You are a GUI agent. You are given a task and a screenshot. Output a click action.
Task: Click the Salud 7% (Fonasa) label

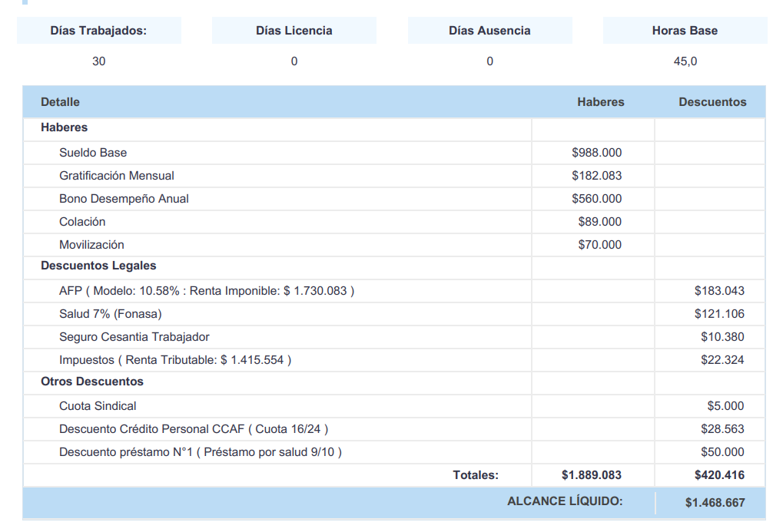tap(111, 314)
